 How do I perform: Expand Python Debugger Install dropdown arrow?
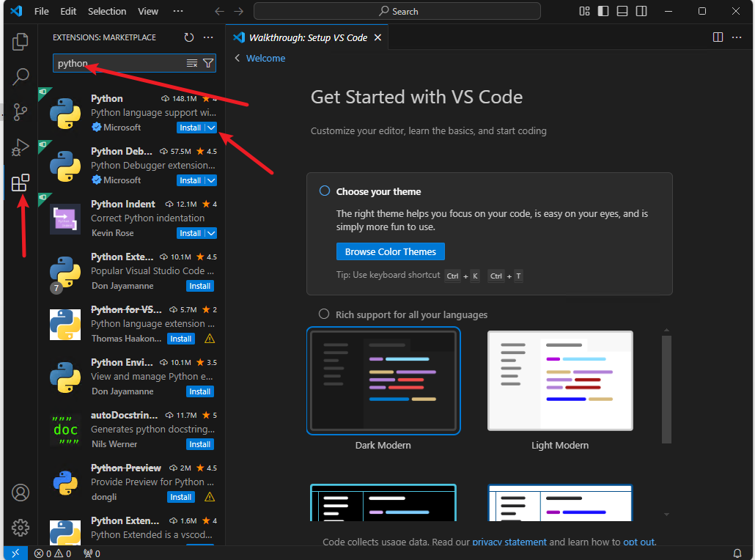point(211,180)
